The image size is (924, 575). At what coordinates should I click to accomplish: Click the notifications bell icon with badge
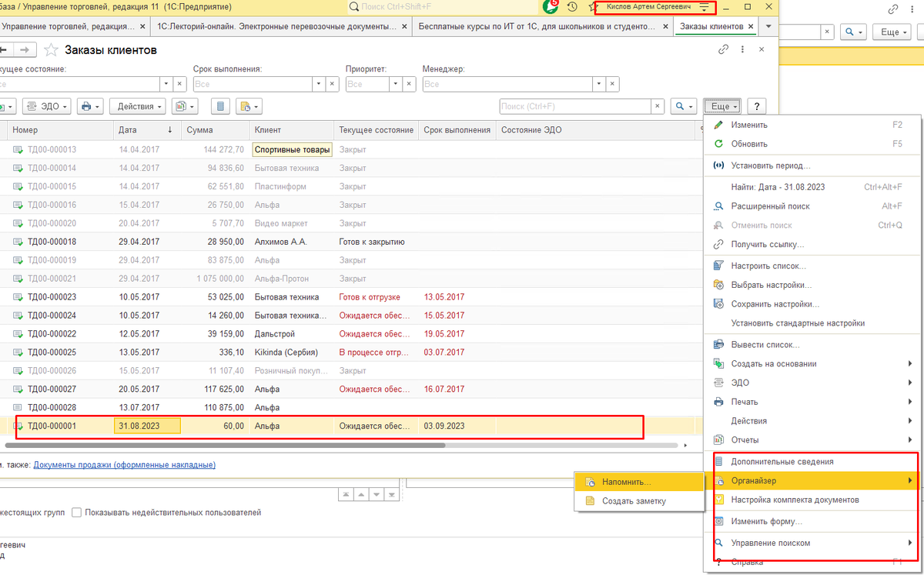coord(551,6)
